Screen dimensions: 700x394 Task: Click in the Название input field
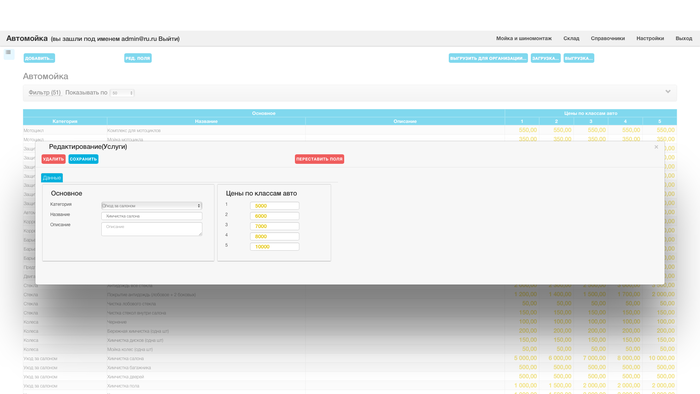[x=152, y=216]
